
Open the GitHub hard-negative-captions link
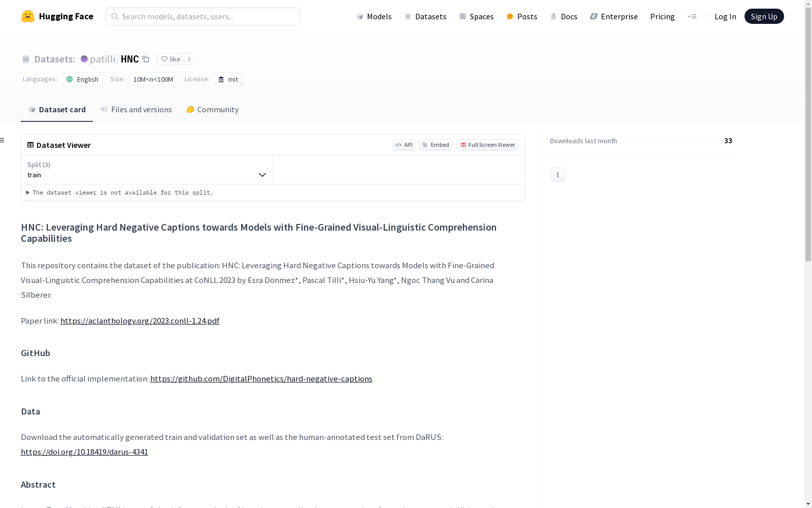tap(261, 378)
